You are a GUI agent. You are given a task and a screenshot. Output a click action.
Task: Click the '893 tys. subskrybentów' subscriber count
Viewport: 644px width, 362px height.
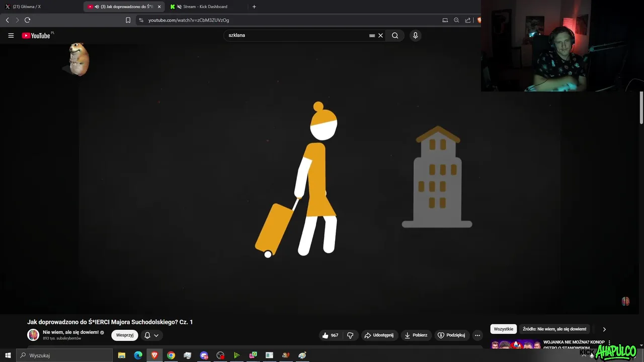[x=61, y=339]
